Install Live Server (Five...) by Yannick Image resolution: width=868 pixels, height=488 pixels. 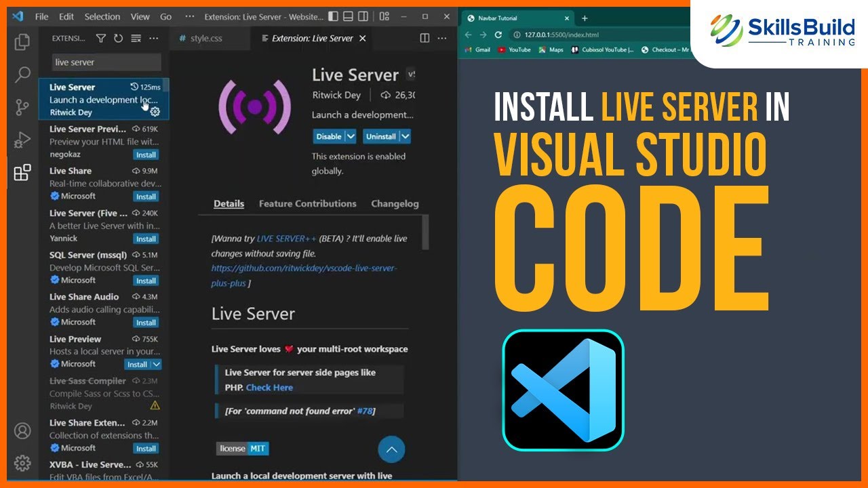(x=146, y=239)
